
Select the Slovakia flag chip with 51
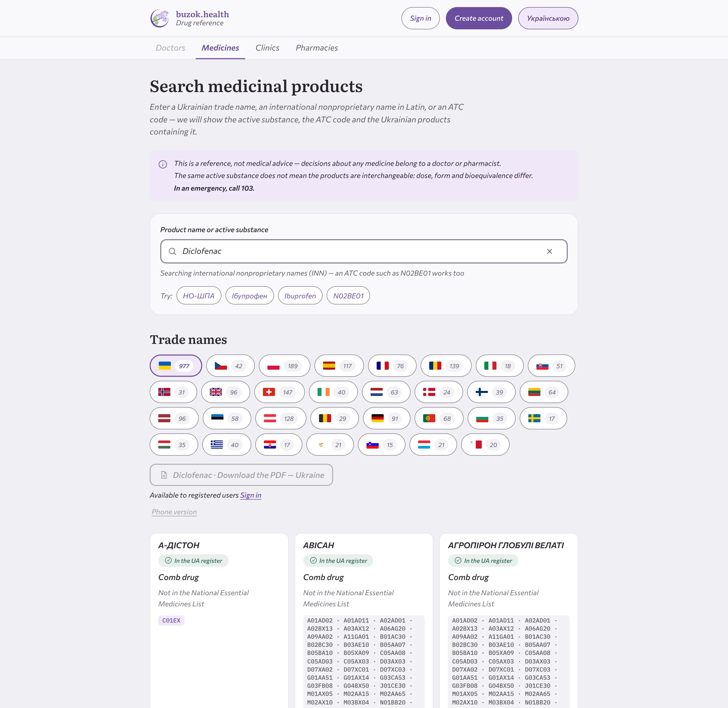(551, 366)
